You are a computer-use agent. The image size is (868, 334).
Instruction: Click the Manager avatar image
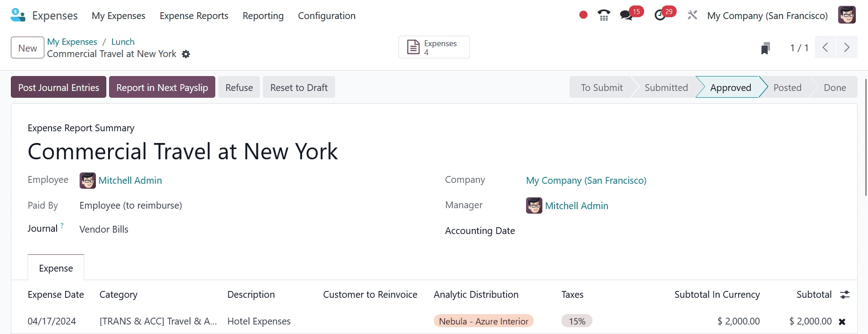pyautogui.click(x=534, y=205)
